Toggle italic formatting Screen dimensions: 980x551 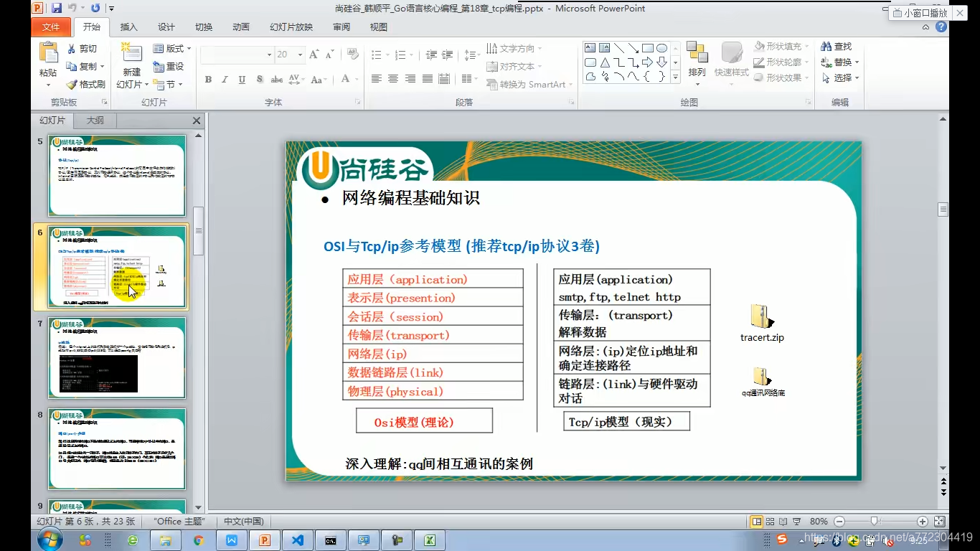(225, 80)
